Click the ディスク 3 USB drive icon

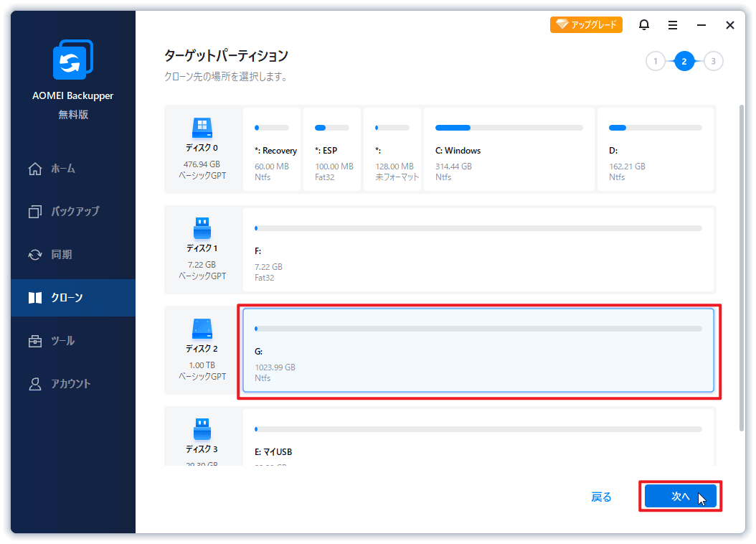tap(202, 429)
